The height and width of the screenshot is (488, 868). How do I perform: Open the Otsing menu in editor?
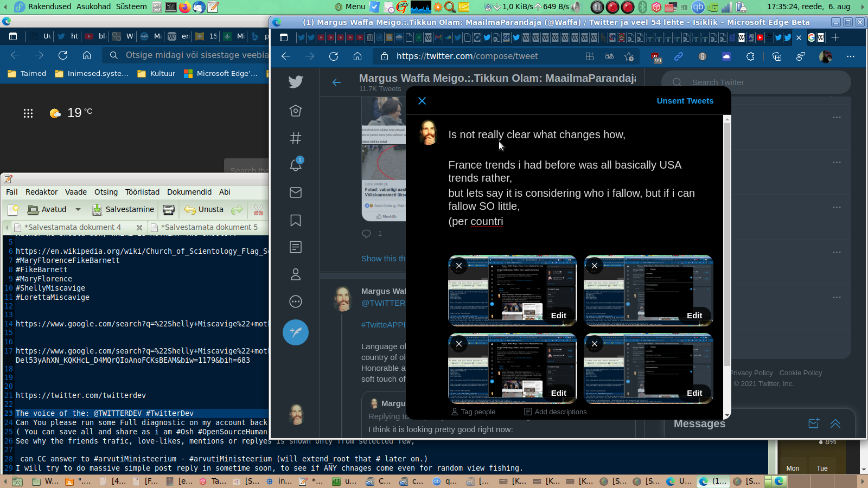click(106, 192)
